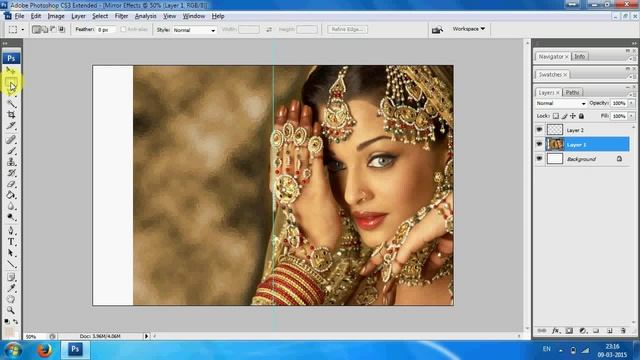640x360 pixels.
Task: Select the Zoom tool
Action: coord(11,311)
